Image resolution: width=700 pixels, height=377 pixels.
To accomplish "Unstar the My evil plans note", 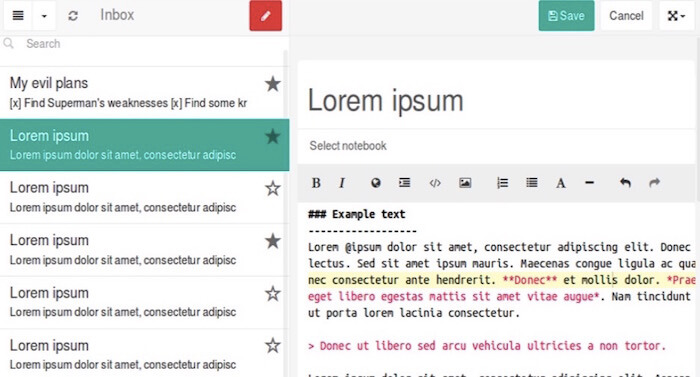I will pos(273,84).
